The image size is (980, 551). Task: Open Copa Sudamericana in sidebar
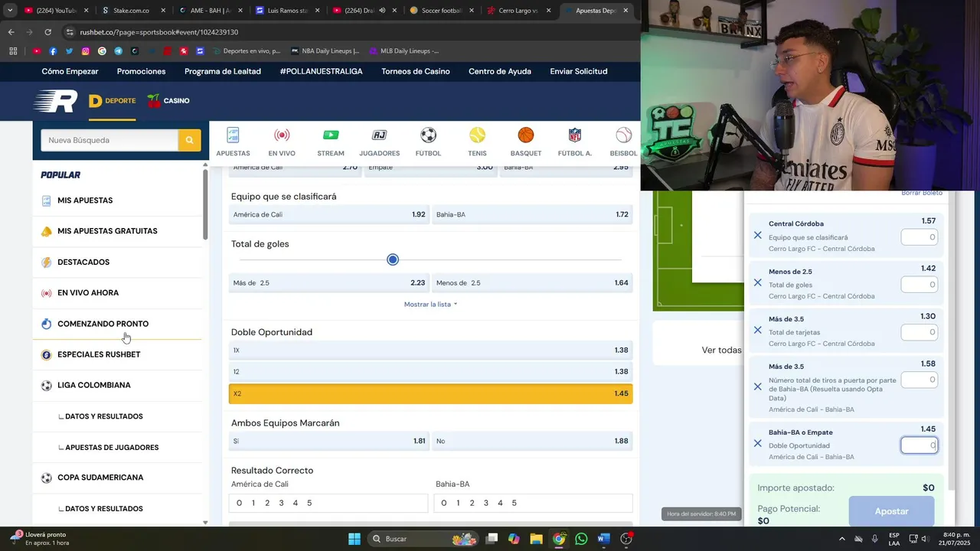(100, 478)
